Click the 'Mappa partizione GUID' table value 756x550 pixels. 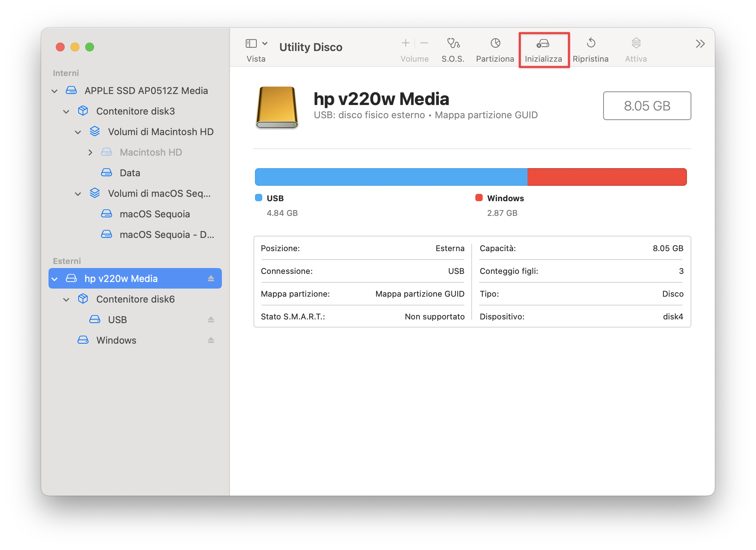pyautogui.click(x=420, y=294)
